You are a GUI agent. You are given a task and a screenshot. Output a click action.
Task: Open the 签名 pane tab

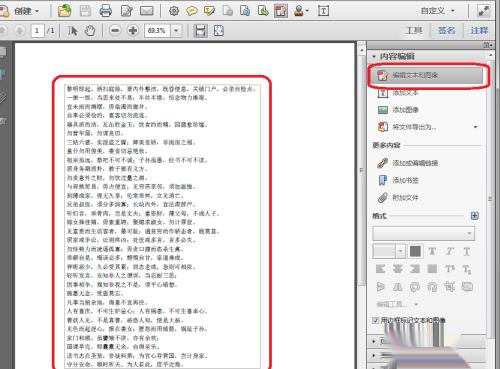point(447,31)
